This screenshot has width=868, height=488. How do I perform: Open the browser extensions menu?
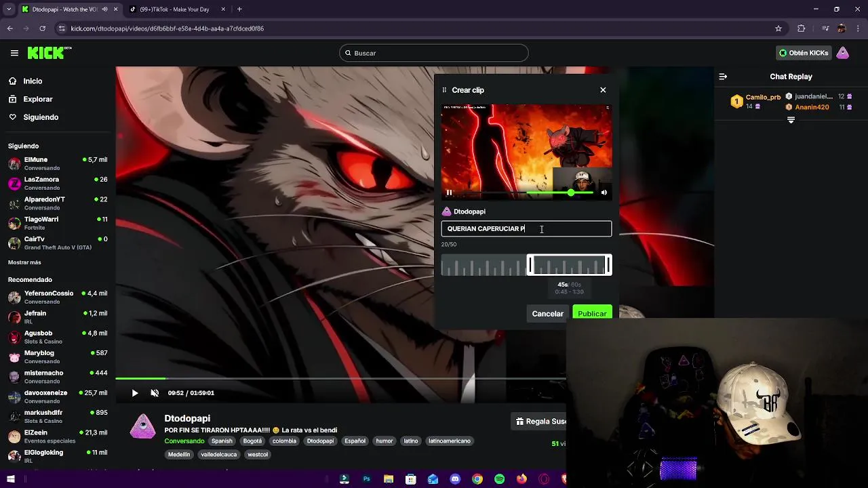[x=801, y=28]
